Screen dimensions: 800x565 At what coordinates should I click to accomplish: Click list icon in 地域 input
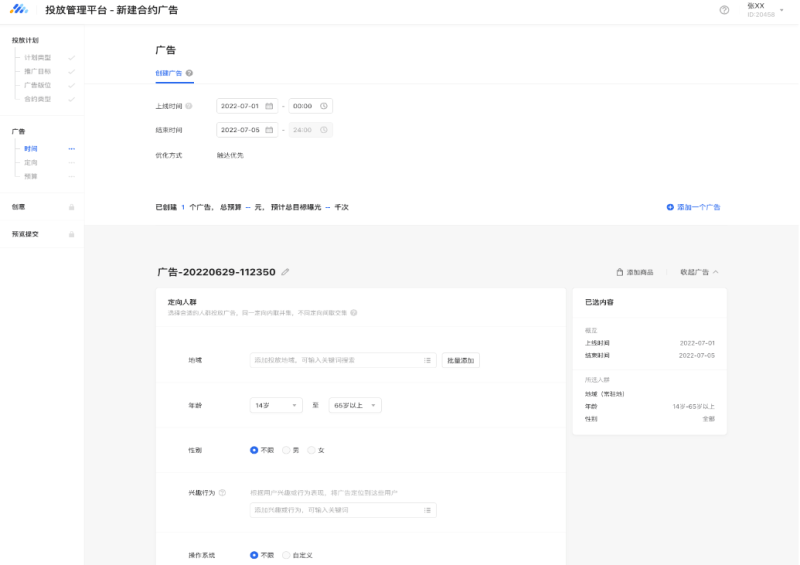pos(427,360)
